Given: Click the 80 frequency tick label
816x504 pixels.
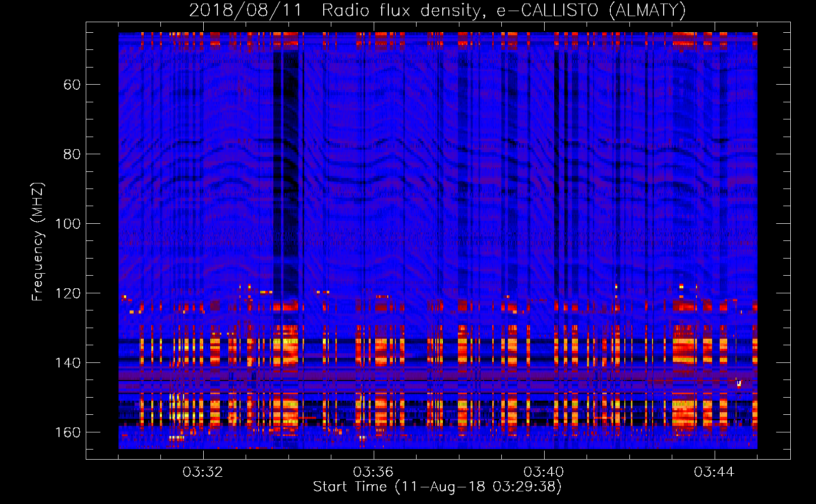Looking at the screenshot, I should 72,154.
